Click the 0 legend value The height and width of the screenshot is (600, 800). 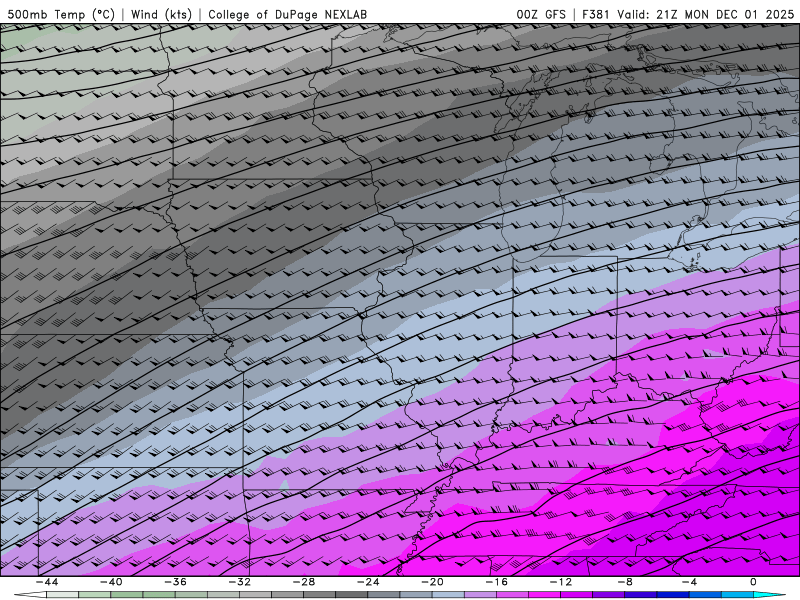[754, 582]
